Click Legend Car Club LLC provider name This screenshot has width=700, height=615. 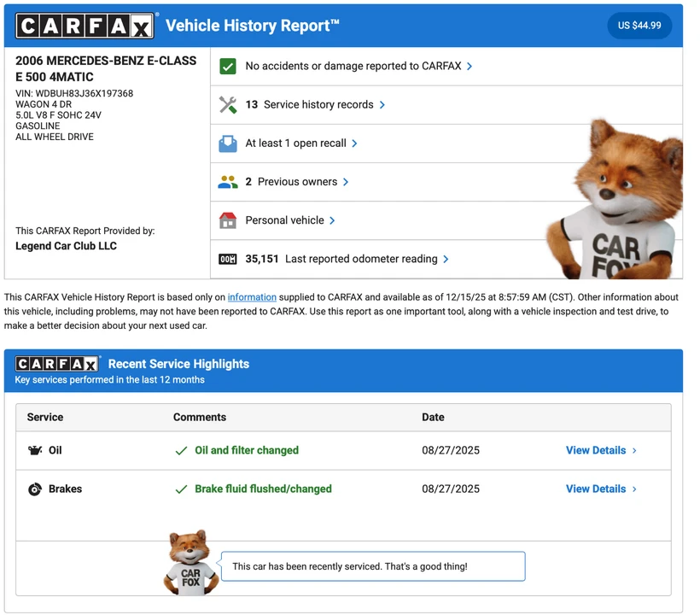[x=66, y=246]
